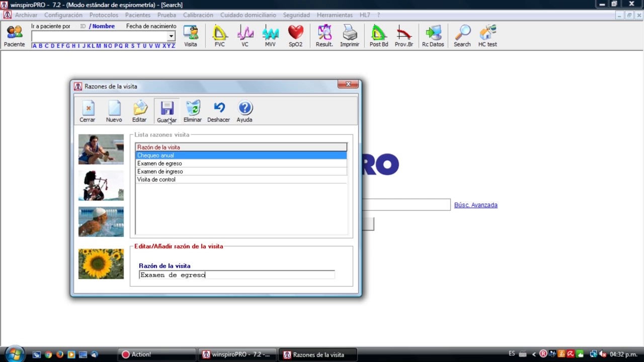Select the Post Bd test icon

click(x=379, y=36)
